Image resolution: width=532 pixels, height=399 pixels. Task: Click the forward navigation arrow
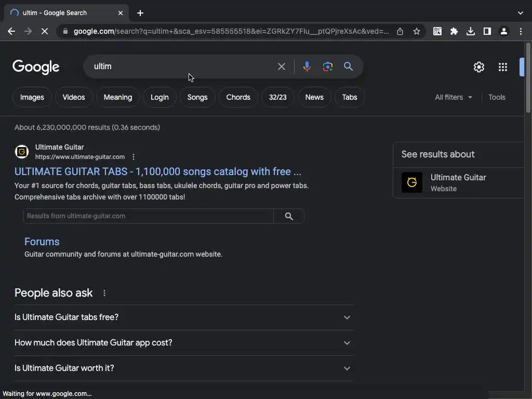[28, 31]
